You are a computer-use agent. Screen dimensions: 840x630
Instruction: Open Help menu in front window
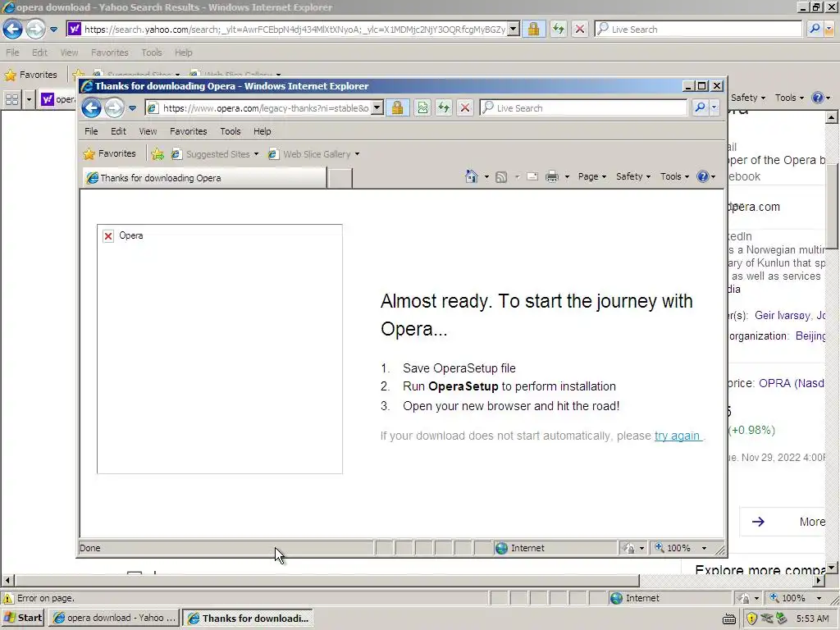[262, 131]
